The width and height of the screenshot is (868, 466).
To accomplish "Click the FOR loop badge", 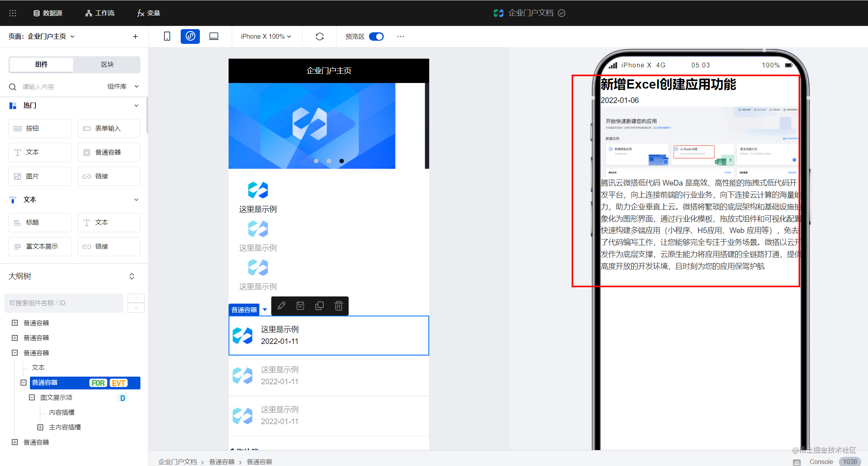I will click(98, 383).
